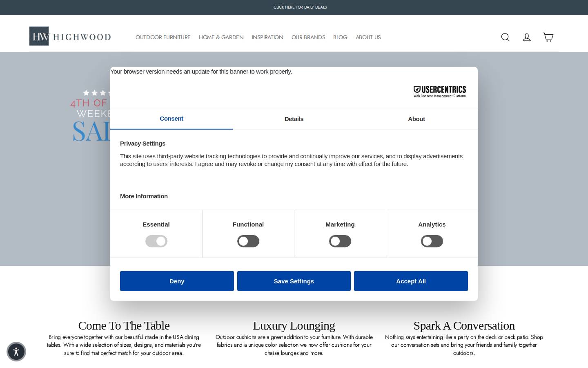Enable the Functional consent switch
Viewport: 588px width, 368px height.
(248, 241)
